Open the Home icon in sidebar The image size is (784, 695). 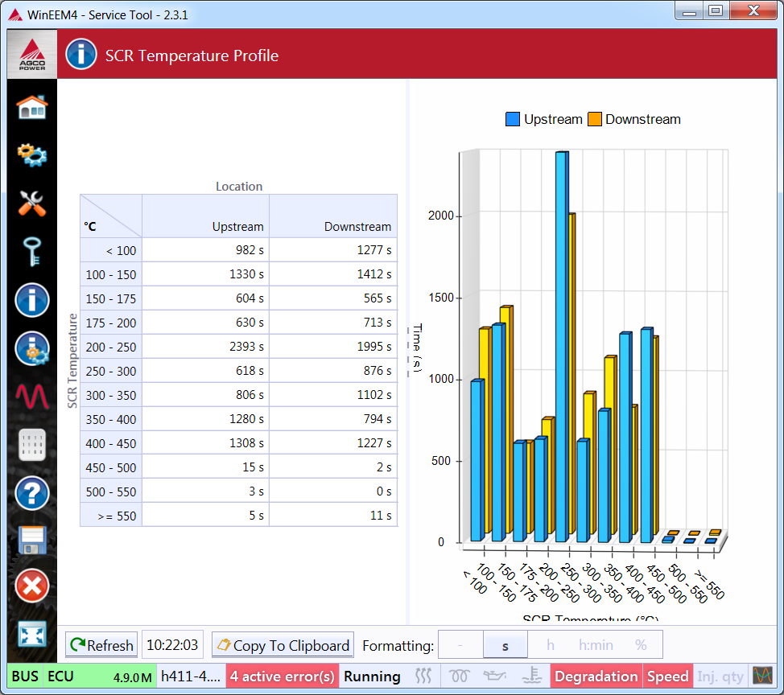(32, 106)
